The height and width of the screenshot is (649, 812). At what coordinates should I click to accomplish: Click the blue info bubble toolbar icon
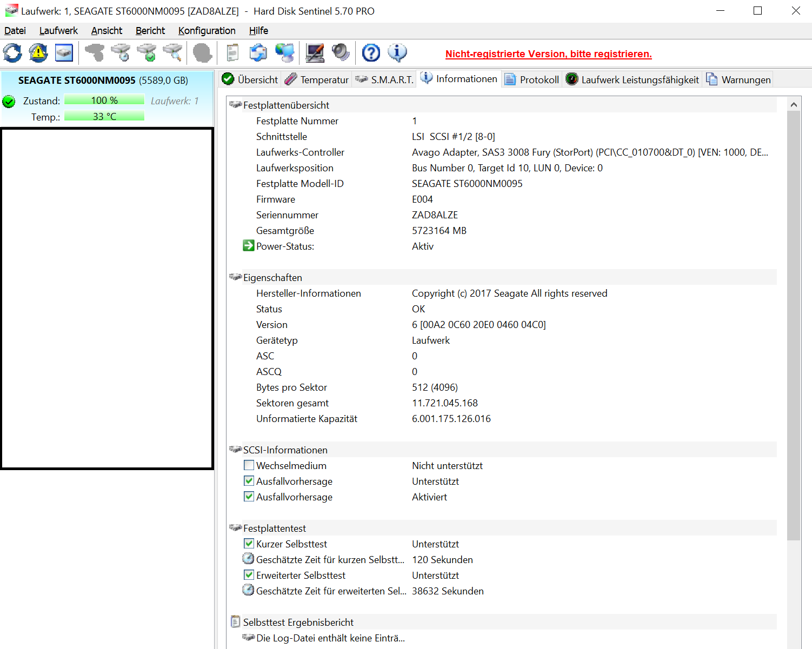click(x=397, y=53)
